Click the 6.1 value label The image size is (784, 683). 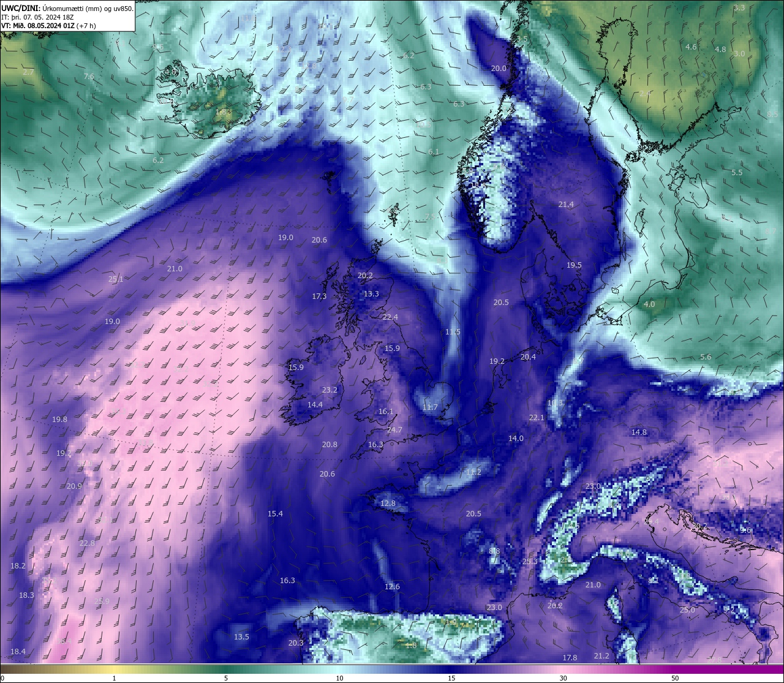(434, 151)
